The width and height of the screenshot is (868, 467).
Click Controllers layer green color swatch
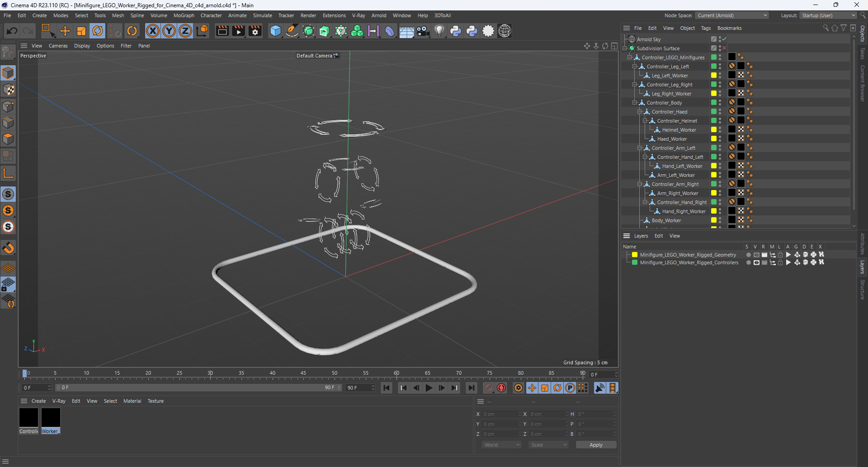coord(635,262)
